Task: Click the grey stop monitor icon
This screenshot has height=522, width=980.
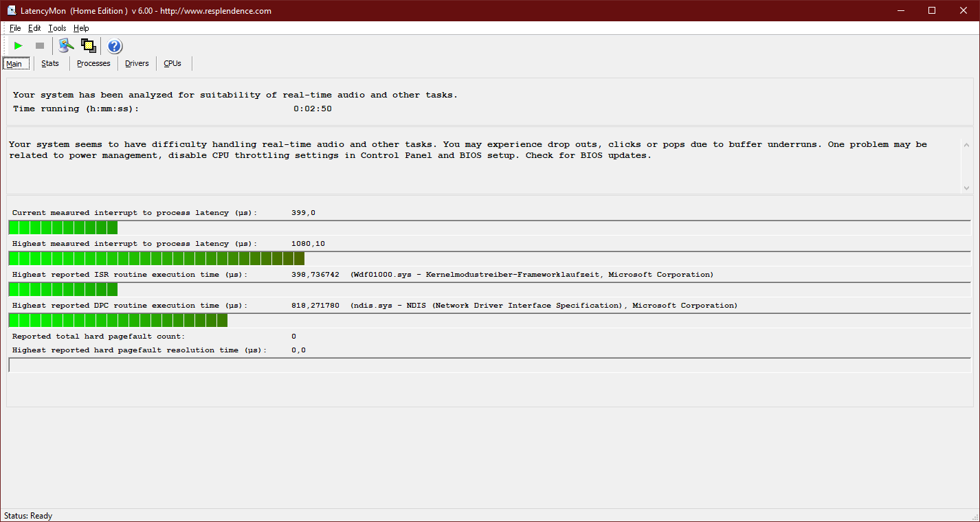Action: 40,45
